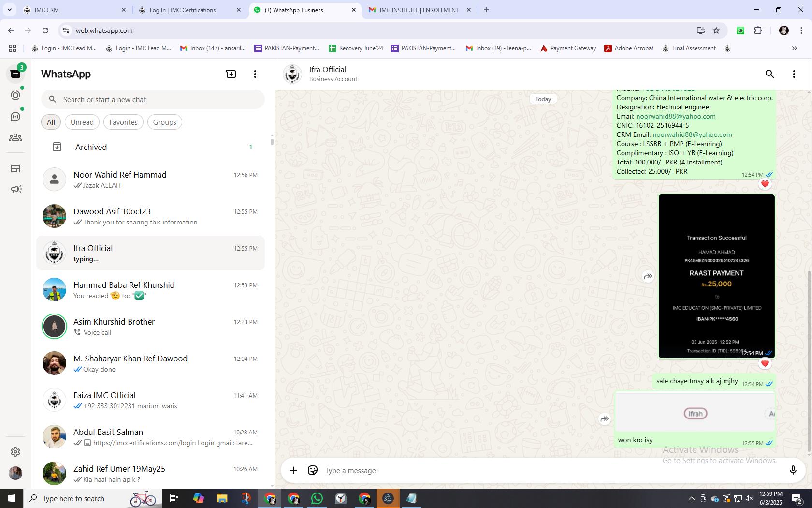Viewport: 812px width, 508px height.
Task: Open the conversation three-dot menu
Action: pyautogui.click(x=794, y=74)
